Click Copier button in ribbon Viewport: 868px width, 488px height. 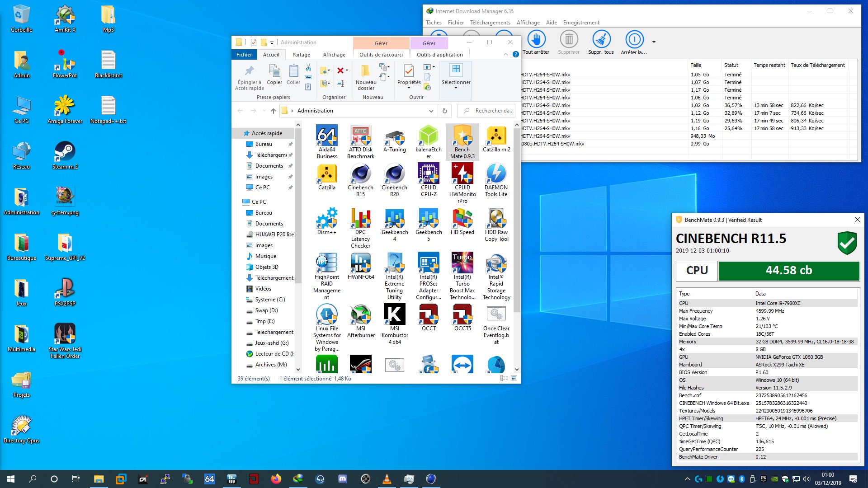click(x=274, y=75)
